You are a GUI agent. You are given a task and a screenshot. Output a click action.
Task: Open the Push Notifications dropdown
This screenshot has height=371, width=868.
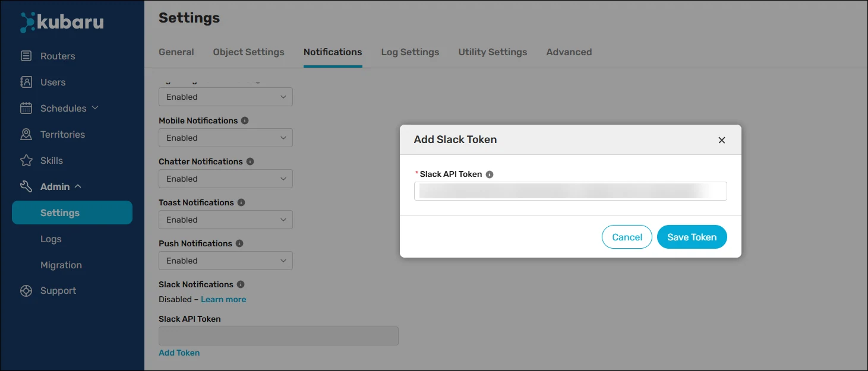(226, 261)
